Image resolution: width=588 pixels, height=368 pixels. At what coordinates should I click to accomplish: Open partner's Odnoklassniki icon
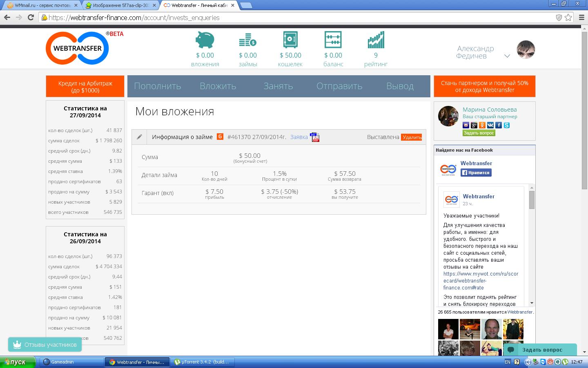(482, 125)
